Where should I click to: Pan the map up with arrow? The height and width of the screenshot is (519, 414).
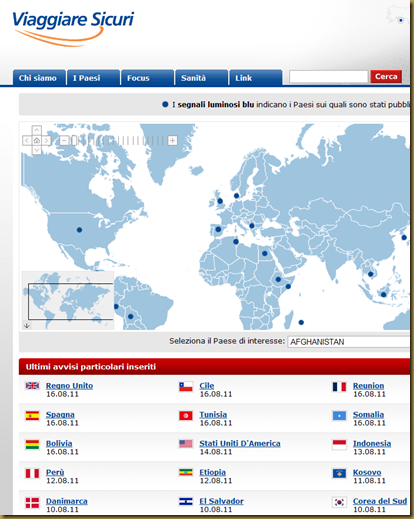click(x=37, y=130)
